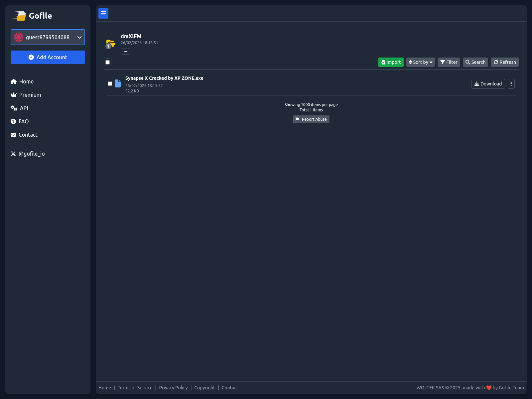
Task: Open the Privacy Policy link
Action: point(173,388)
